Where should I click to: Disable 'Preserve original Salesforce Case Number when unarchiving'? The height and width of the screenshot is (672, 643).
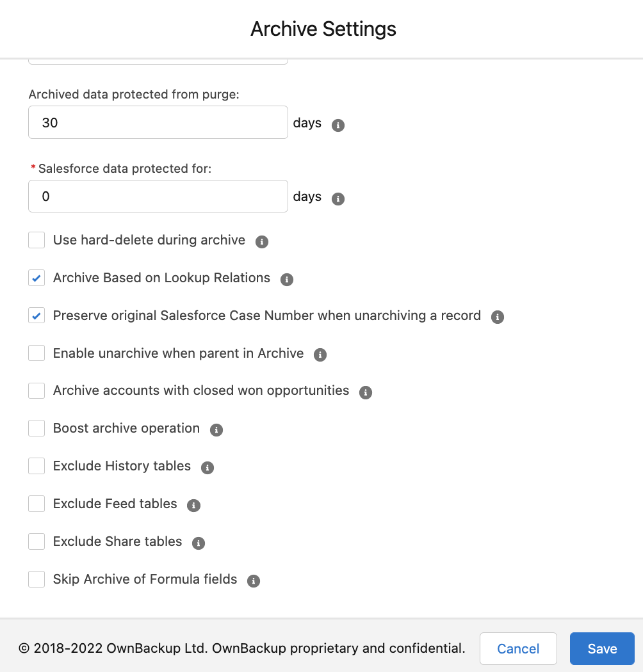(37, 315)
